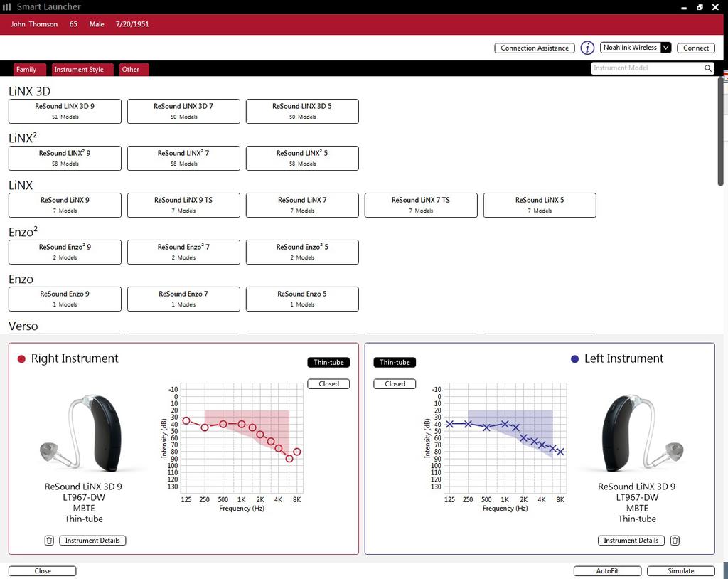728x579 pixels.
Task: Switch to the Other tab
Action: [x=134, y=69]
